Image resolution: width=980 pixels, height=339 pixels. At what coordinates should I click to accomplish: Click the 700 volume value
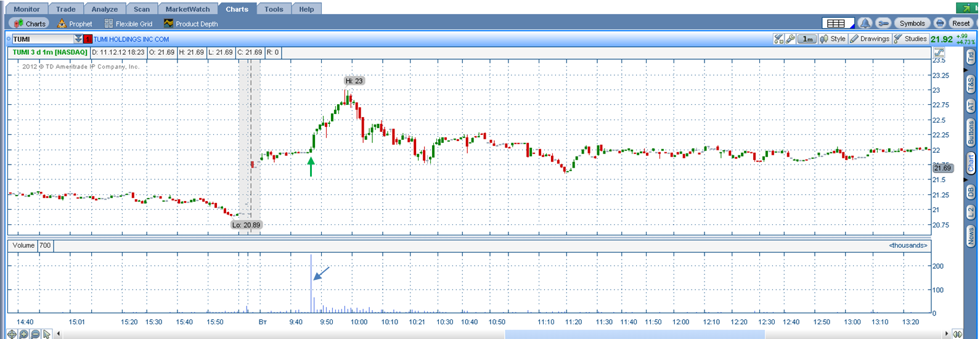(45, 245)
